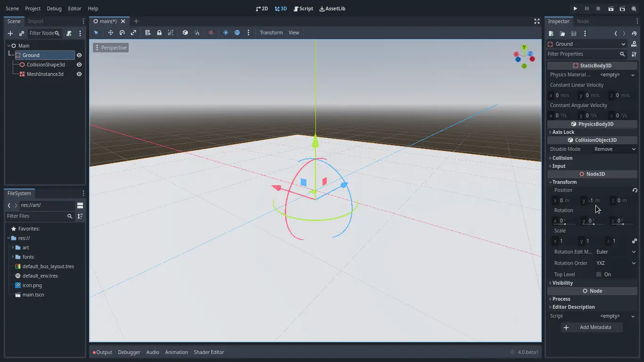Run the project with the Play button

pyautogui.click(x=575, y=8)
